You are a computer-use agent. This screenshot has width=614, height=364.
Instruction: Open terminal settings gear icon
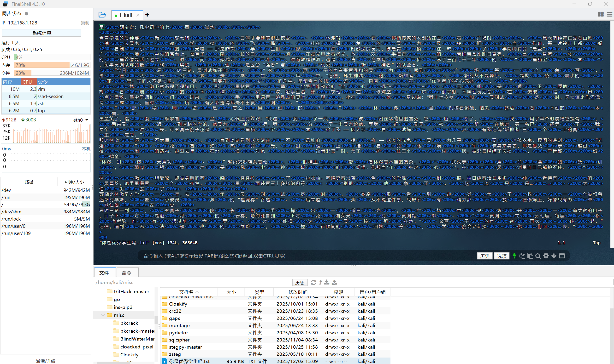click(x=546, y=256)
